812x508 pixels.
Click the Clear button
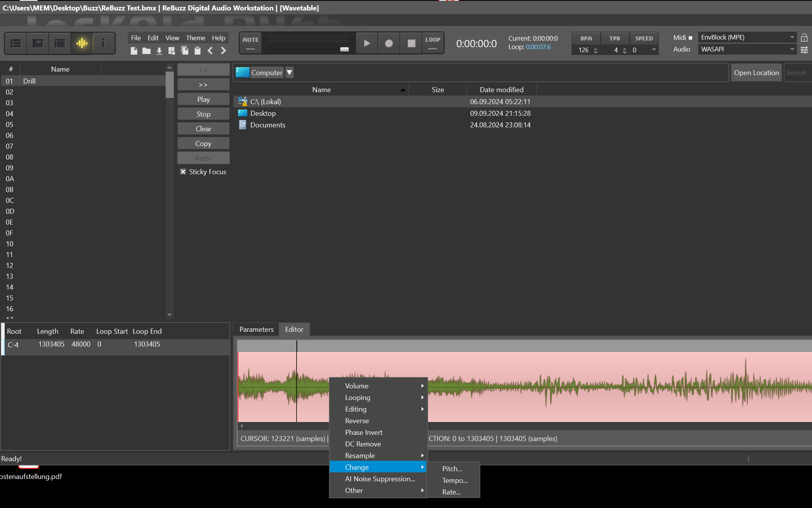(x=204, y=129)
